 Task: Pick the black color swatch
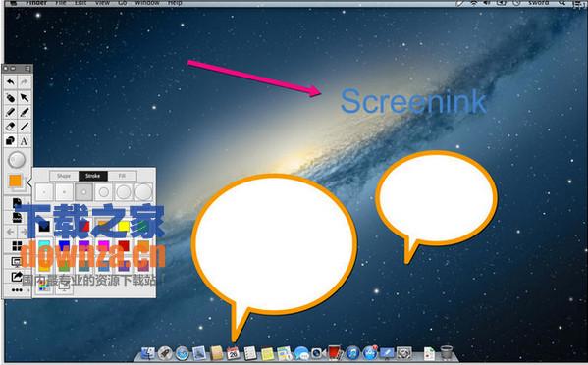[x=44, y=226]
